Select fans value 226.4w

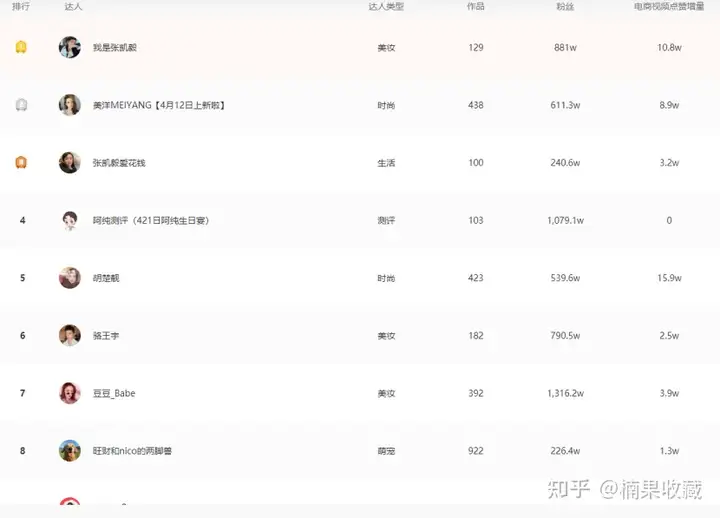tap(565, 451)
